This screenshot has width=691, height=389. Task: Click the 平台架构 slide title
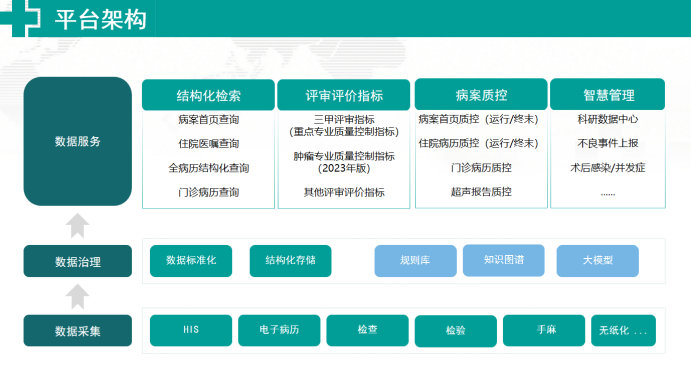coord(100,19)
